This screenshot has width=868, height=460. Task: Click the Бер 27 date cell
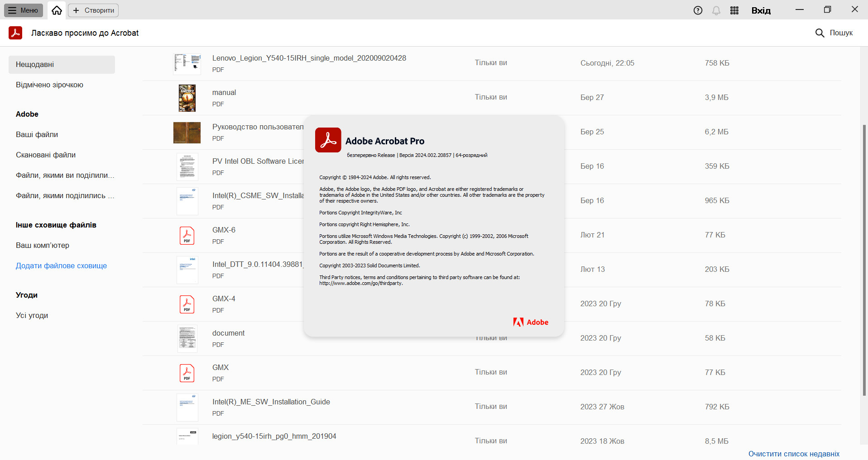point(592,98)
